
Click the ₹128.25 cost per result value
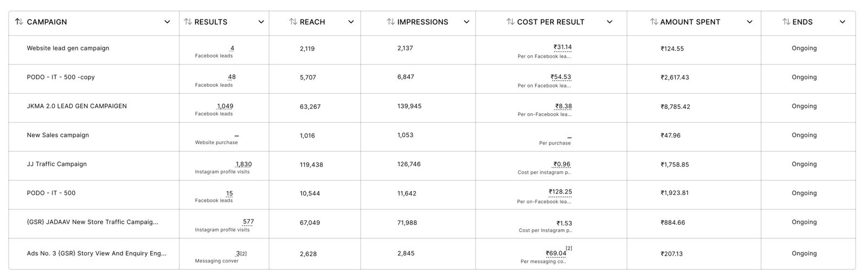pos(560,192)
